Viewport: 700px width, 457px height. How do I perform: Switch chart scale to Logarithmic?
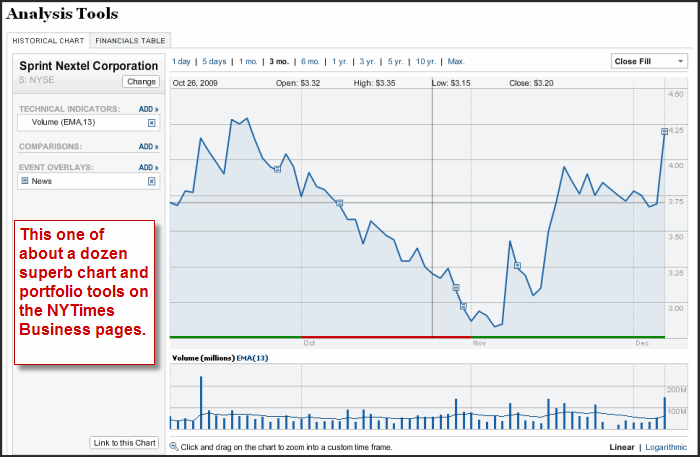pos(666,447)
